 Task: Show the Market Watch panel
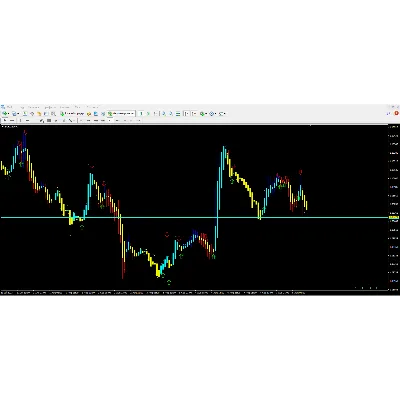pos(25,114)
